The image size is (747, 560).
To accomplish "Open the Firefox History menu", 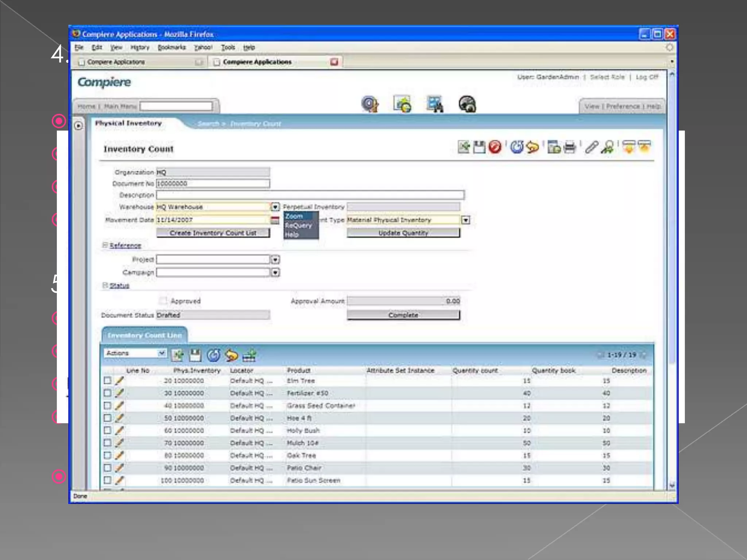I will (140, 47).
